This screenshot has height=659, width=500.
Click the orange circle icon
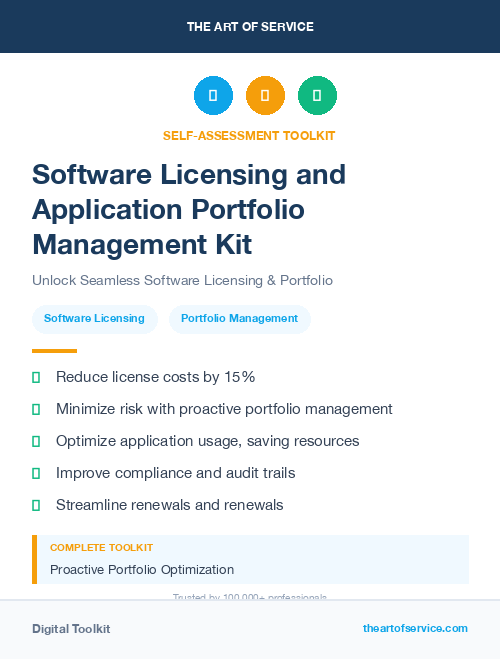coord(265,95)
